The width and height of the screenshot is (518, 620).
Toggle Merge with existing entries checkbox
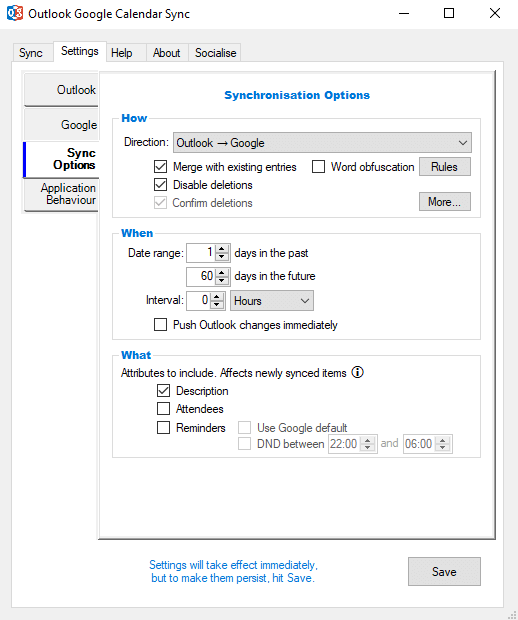(160, 166)
